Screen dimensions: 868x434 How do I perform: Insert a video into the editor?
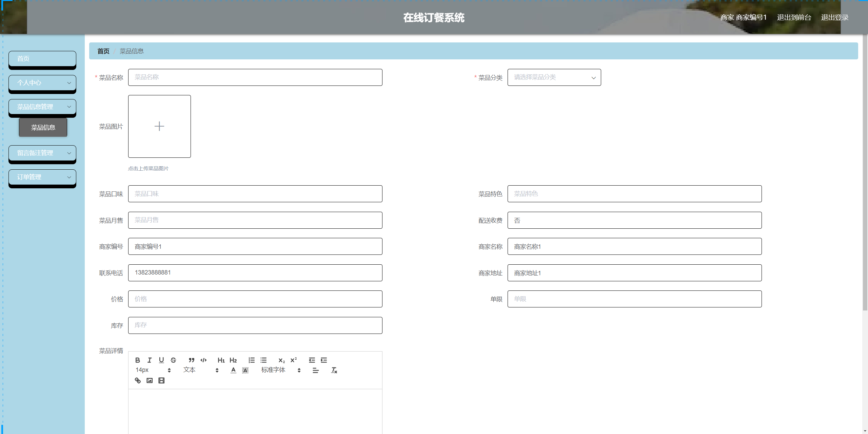click(x=161, y=380)
